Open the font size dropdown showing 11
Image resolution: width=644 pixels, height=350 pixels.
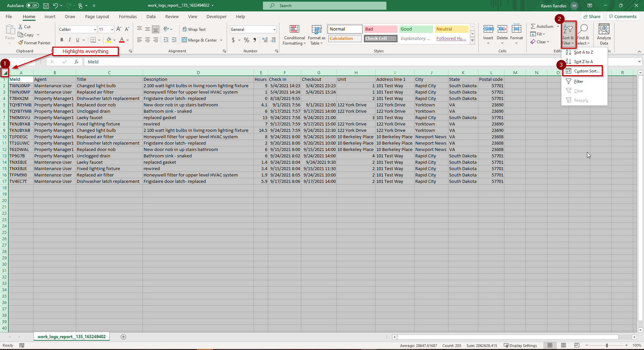[112, 30]
